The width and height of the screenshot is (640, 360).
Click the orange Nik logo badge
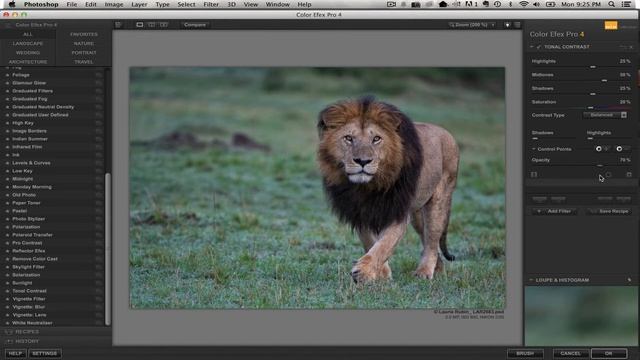pyautogui.click(x=611, y=25)
